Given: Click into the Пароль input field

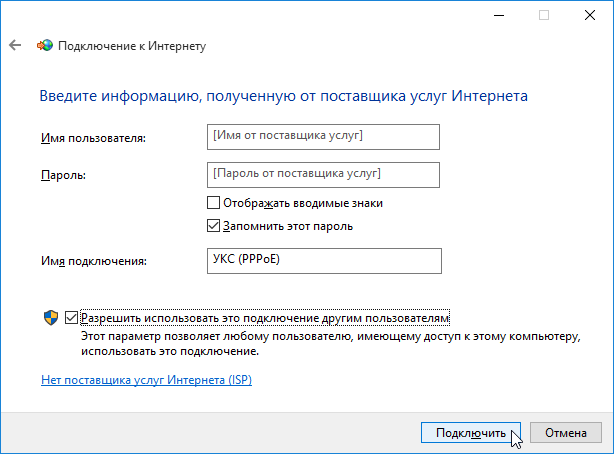Looking at the screenshot, I should point(323,175).
